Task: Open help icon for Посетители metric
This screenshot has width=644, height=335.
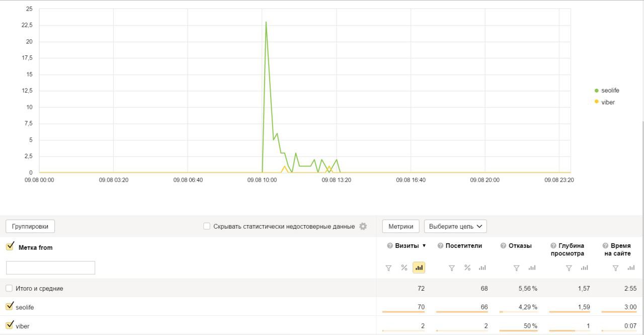Action: (440, 246)
